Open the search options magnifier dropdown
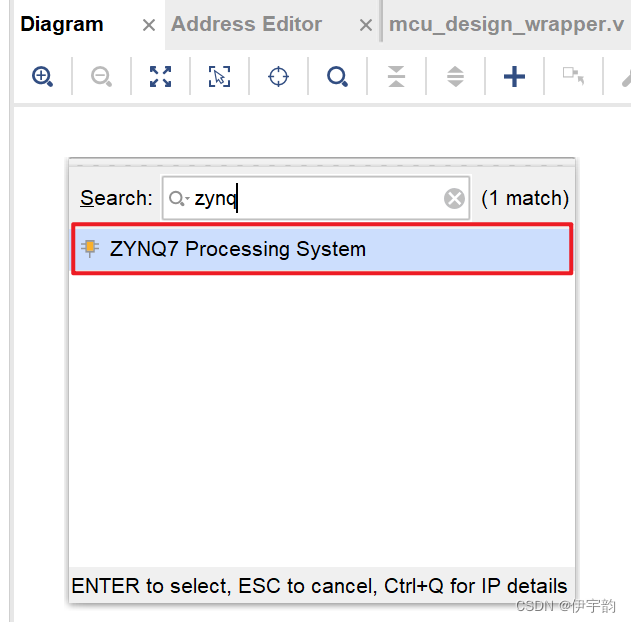The width and height of the screenshot is (631, 622). 179,198
